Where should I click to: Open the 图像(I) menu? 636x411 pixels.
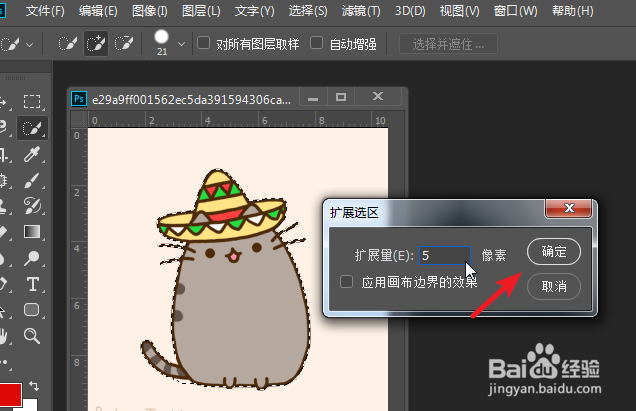pyautogui.click(x=150, y=11)
